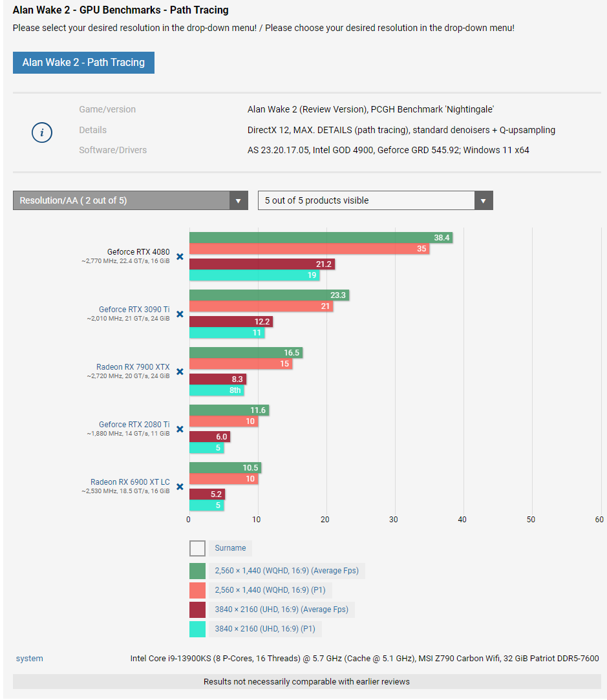Remove Geforce RTX 4080 with its X icon
Viewport: 607px width, 700px height.
tap(180, 257)
